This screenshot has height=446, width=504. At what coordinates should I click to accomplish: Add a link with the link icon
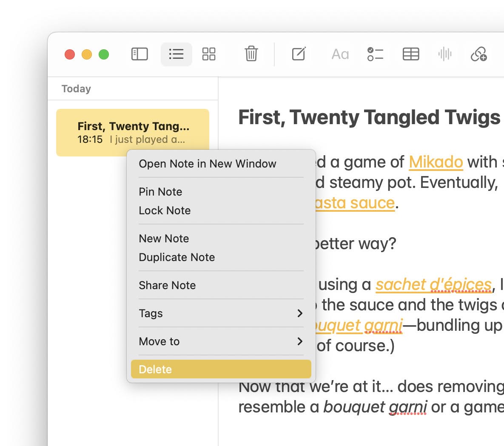479,54
